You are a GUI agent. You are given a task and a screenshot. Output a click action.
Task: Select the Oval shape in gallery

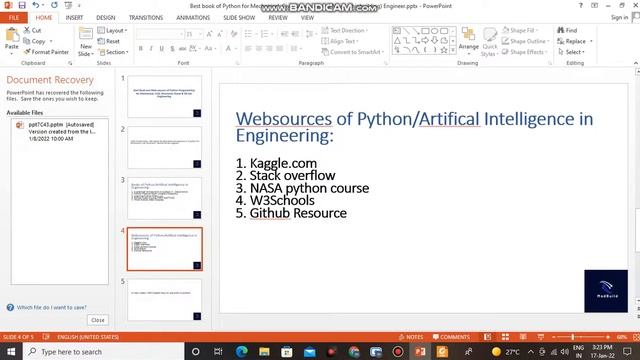pos(434,31)
